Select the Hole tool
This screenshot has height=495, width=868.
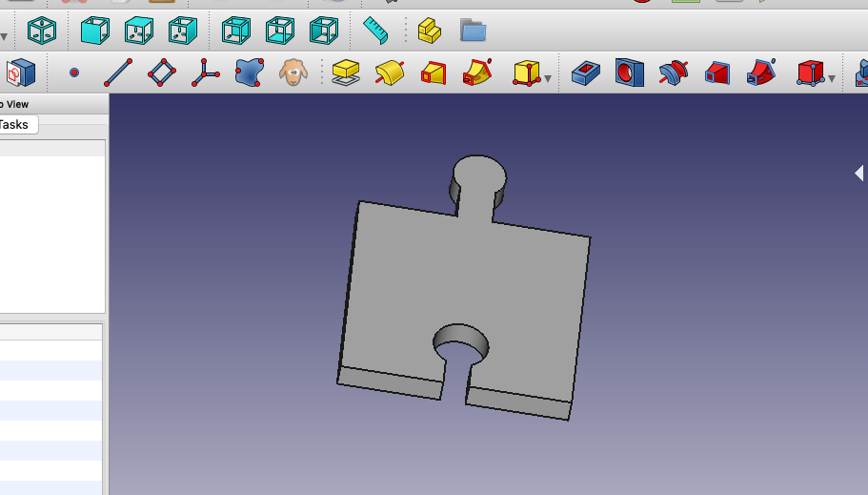(x=629, y=72)
